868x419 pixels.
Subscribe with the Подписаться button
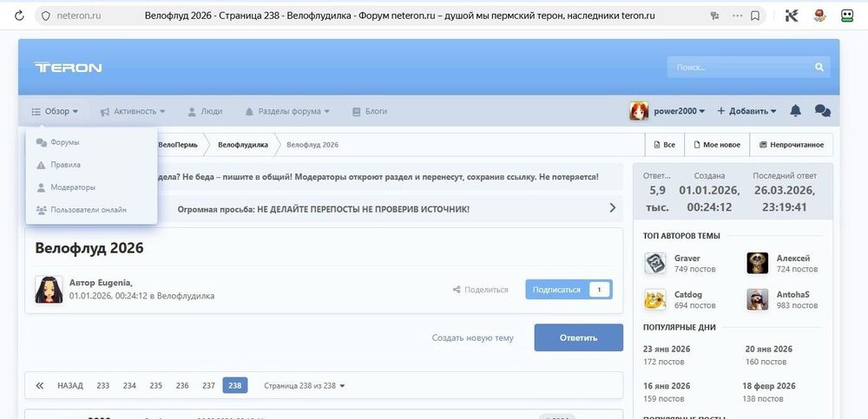point(569,290)
